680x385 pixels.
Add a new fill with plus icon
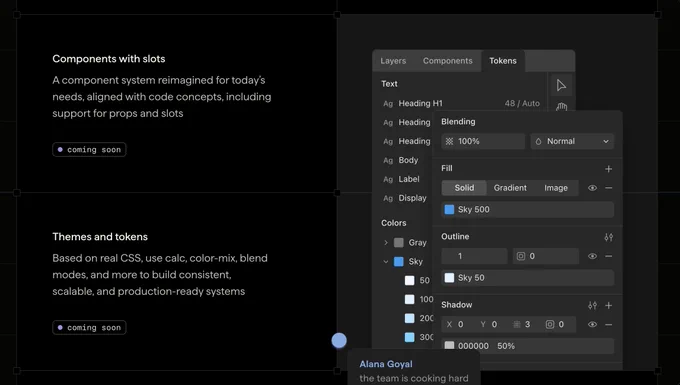click(608, 169)
